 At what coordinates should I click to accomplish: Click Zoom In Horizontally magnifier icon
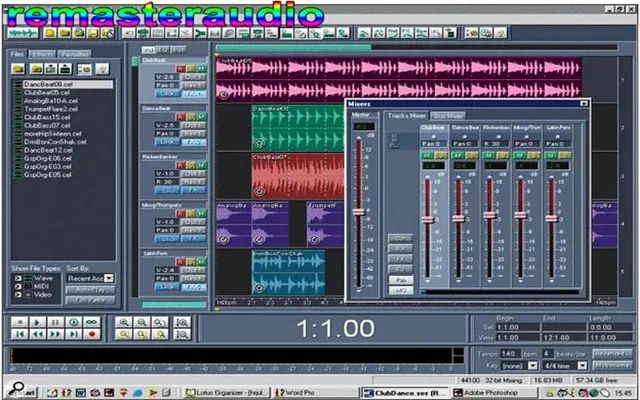123,322
